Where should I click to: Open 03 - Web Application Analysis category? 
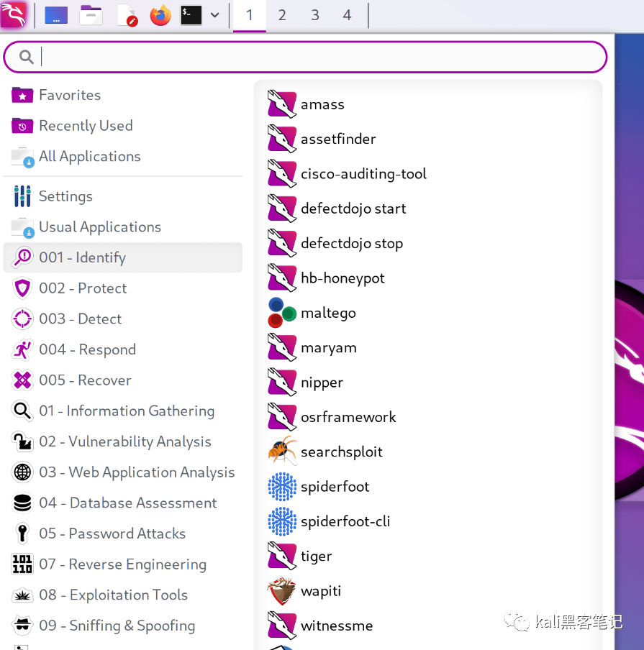pos(123,472)
